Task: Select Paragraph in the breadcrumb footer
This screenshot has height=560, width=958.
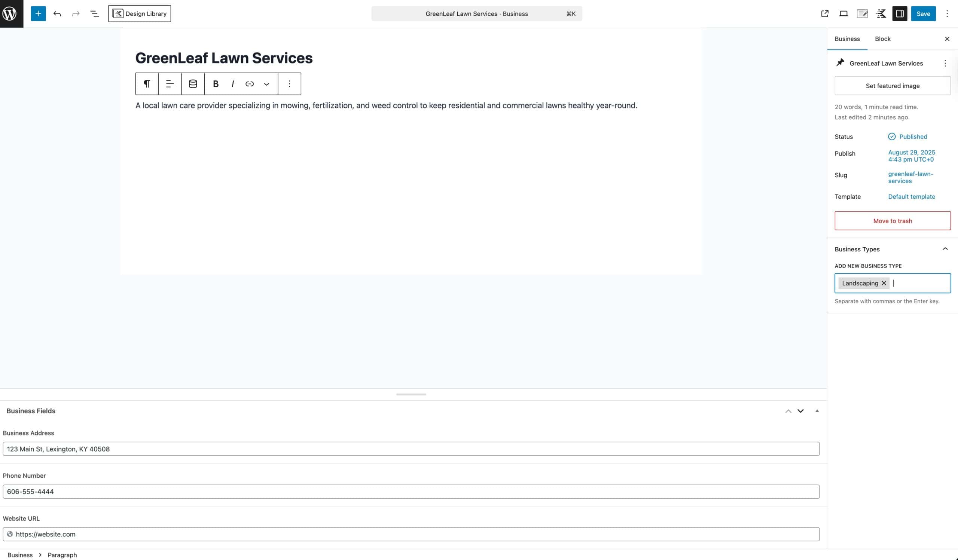Action: 62,555
